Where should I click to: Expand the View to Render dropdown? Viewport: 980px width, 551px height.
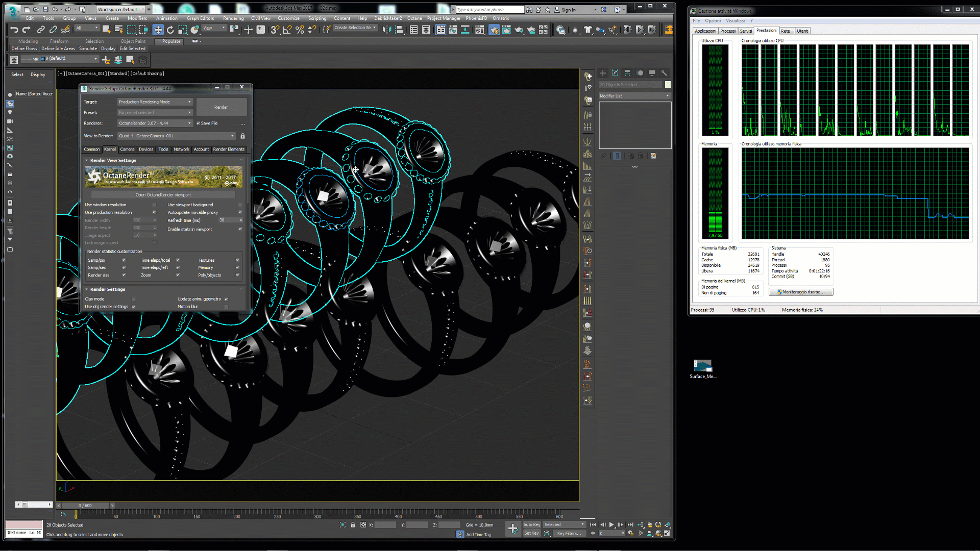177,136
